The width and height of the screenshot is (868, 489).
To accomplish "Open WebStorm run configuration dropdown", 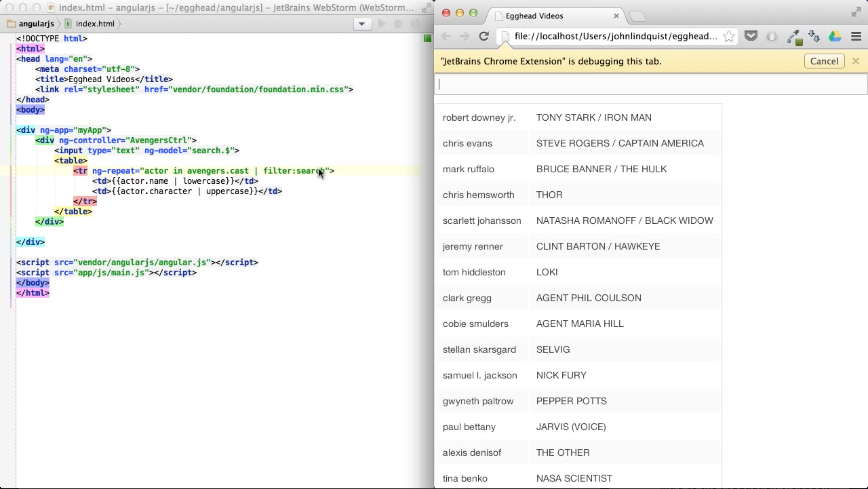I will [362, 24].
